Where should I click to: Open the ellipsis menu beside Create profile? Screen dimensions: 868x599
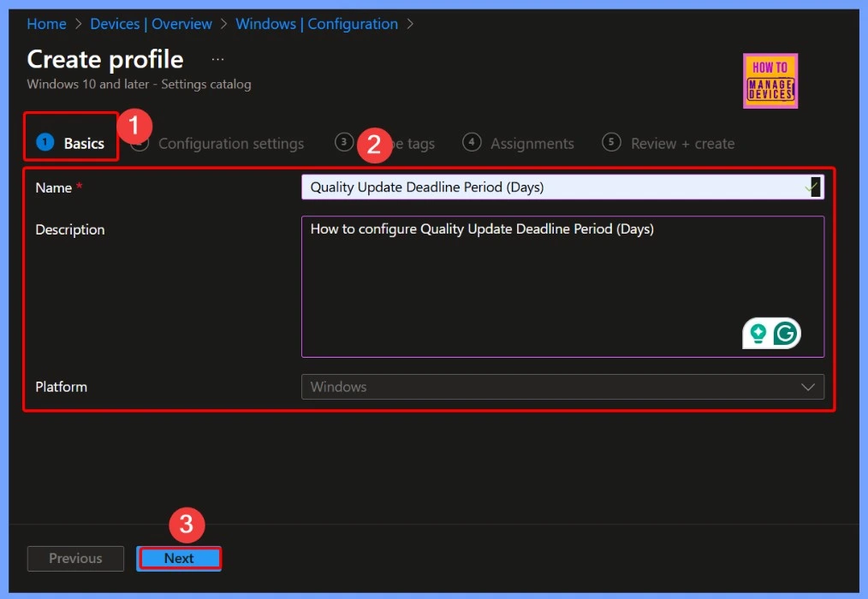217,59
